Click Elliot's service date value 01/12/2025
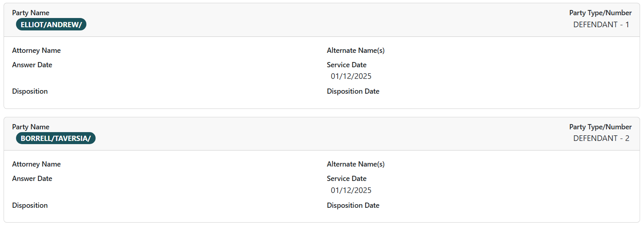Viewport: 644px width, 231px height. (351, 76)
